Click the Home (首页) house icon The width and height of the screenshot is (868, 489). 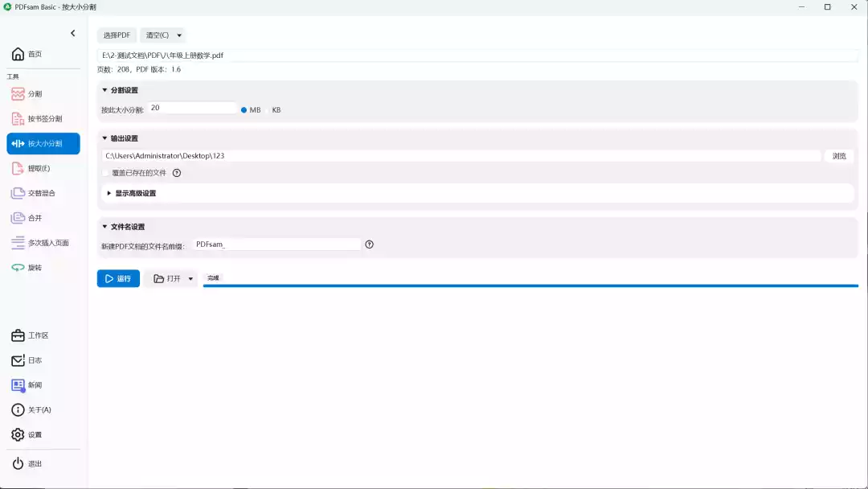tap(18, 54)
